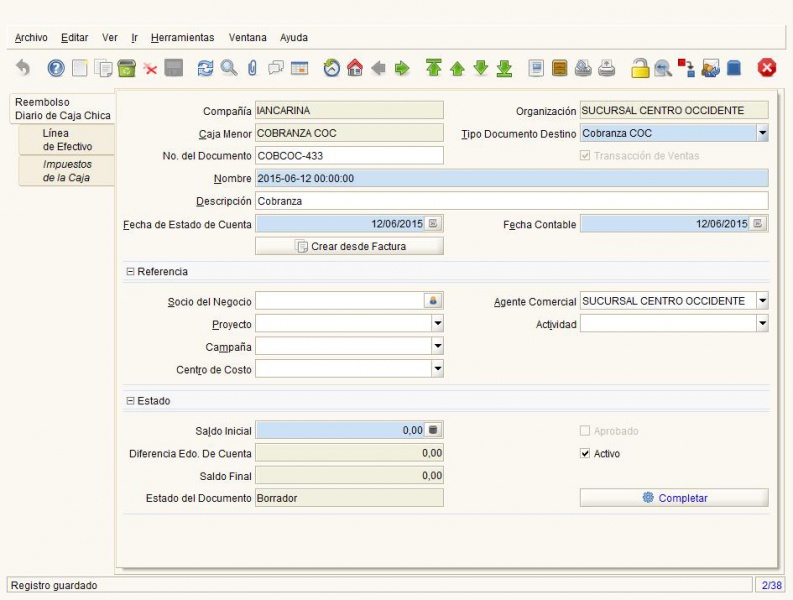Open Tipo Documento Destino dropdown
Screen dimensions: 793x600
pos(762,133)
